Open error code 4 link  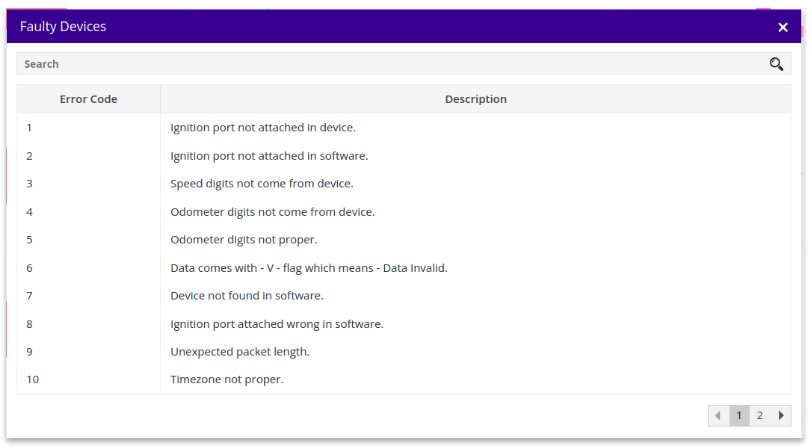coord(30,211)
